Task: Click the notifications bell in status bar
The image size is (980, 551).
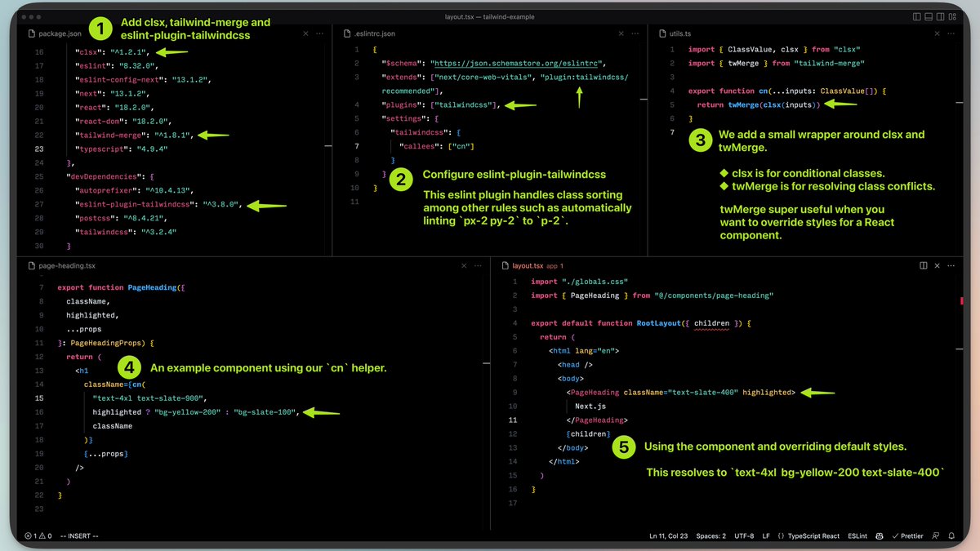Action: [x=953, y=536]
